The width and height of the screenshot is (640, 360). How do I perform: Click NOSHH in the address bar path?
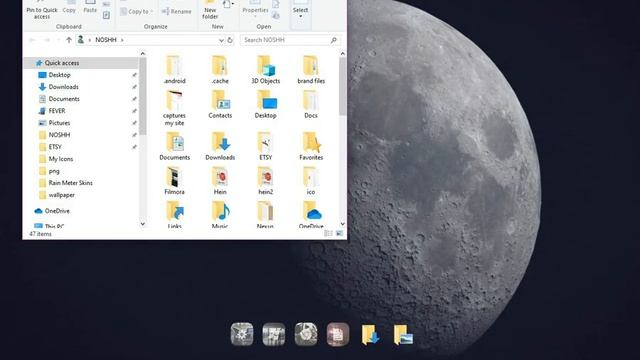point(106,40)
